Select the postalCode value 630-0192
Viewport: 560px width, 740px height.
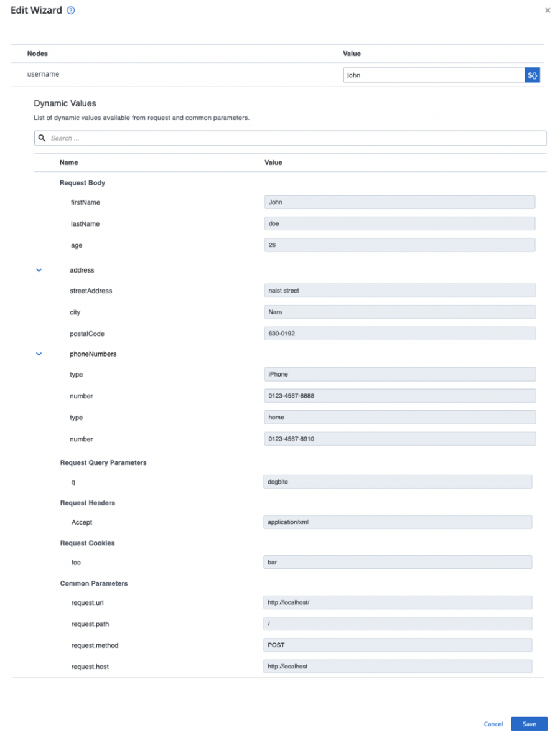(399, 333)
